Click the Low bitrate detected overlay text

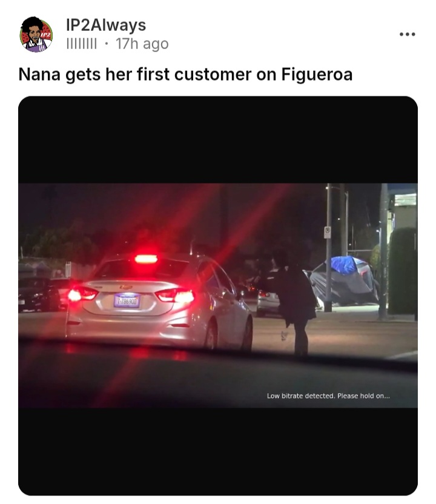coord(328,396)
